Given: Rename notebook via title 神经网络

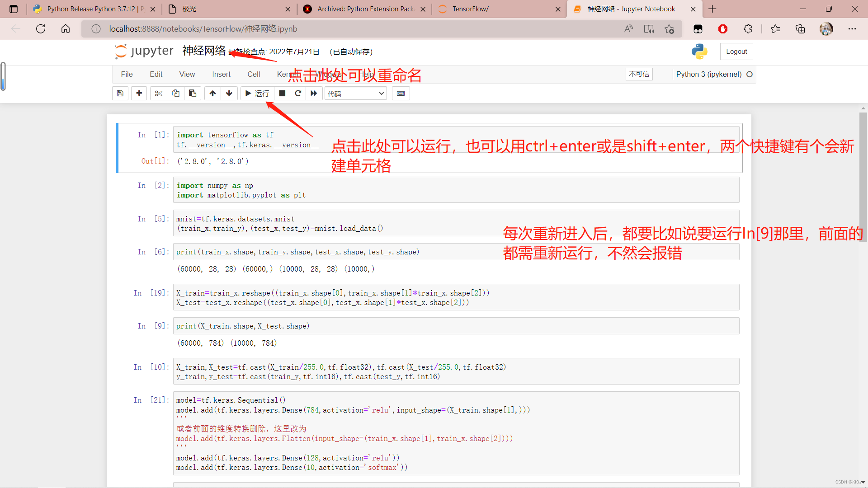Looking at the screenshot, I should point(204,51).
